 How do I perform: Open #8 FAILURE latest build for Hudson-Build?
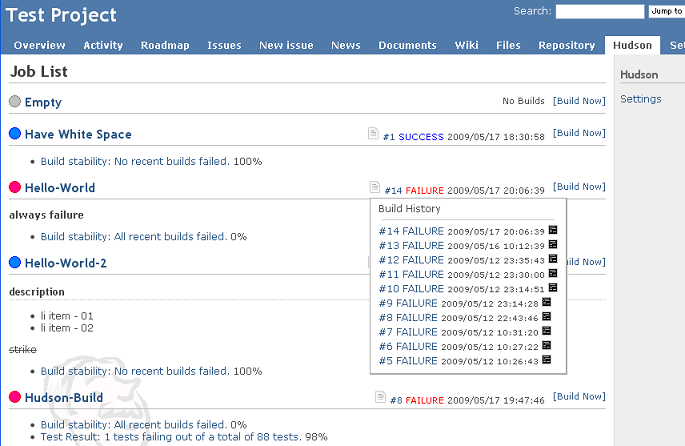click(417, 400)
